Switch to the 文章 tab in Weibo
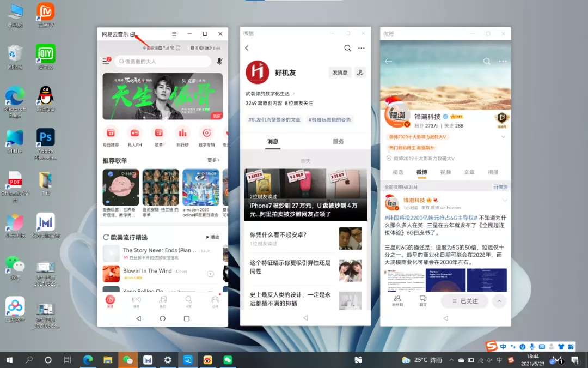Screen dimensions: 588x368 pyautogui.click(x=469, y=172)
